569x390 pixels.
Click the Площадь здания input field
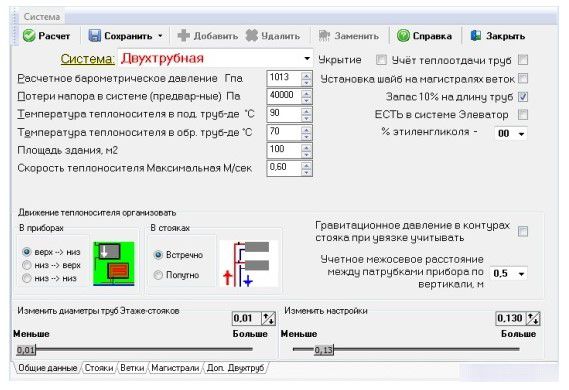(x=284, y=150)
